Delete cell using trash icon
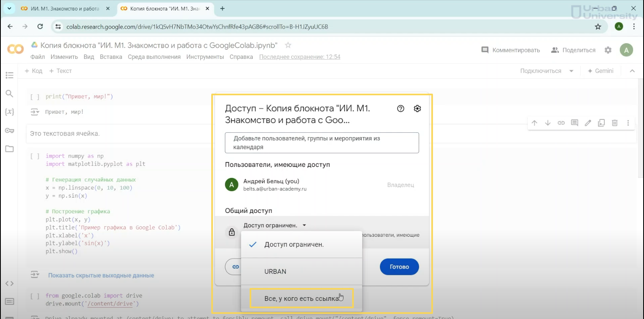 pos(615,123)
